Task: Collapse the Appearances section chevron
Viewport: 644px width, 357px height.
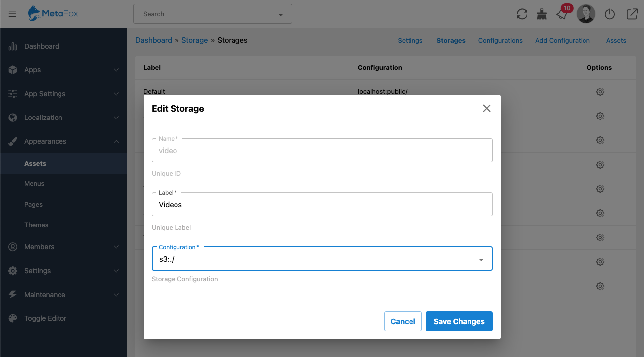Action: pyautogui.click(x=116, y=141)
